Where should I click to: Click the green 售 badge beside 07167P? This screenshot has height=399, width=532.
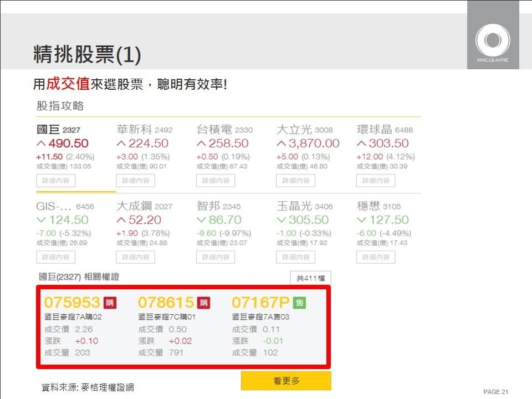pos(299,303)
